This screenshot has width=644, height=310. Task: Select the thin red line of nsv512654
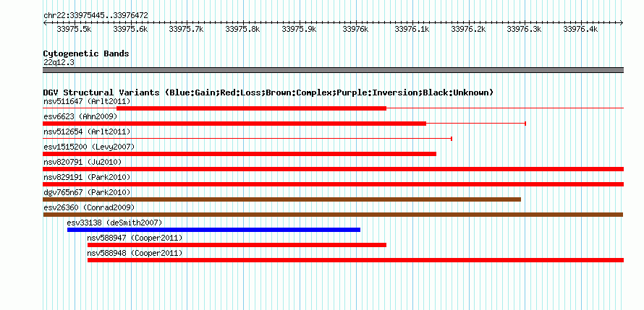247,139
